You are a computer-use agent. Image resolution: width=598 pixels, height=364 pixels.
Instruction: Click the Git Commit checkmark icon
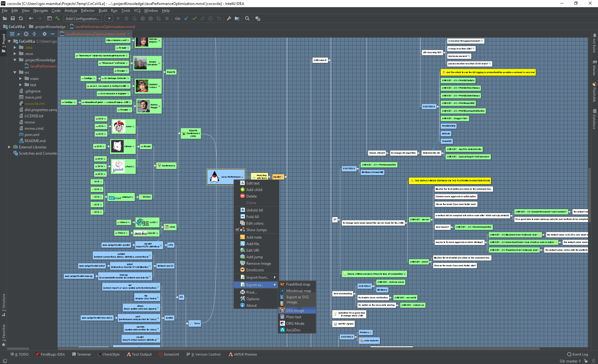coord(194,19)
